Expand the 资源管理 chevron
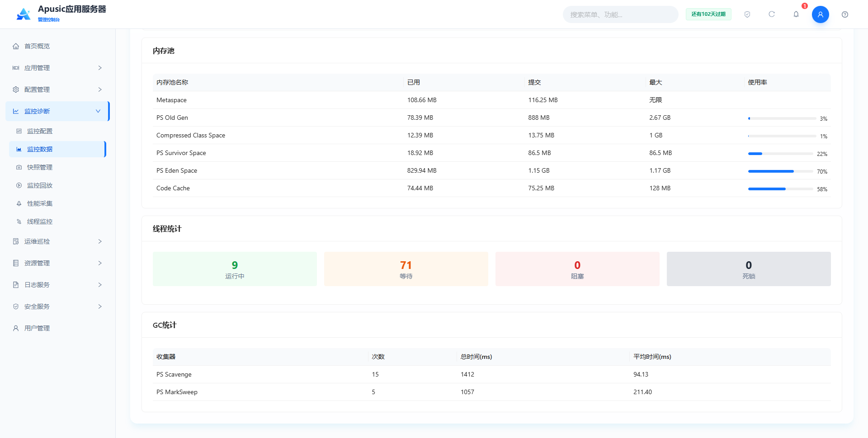The height and width of the screenshot is (438, 868). 100,263
